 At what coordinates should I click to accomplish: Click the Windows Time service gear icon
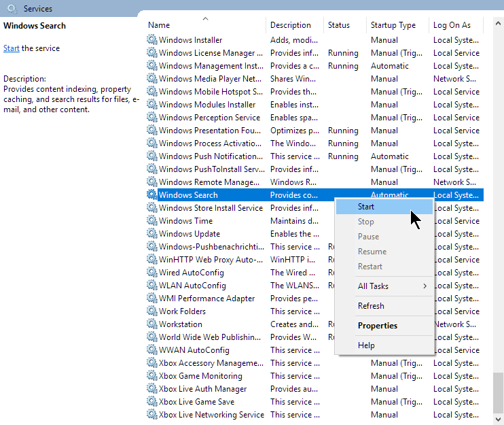pos(152,221)
